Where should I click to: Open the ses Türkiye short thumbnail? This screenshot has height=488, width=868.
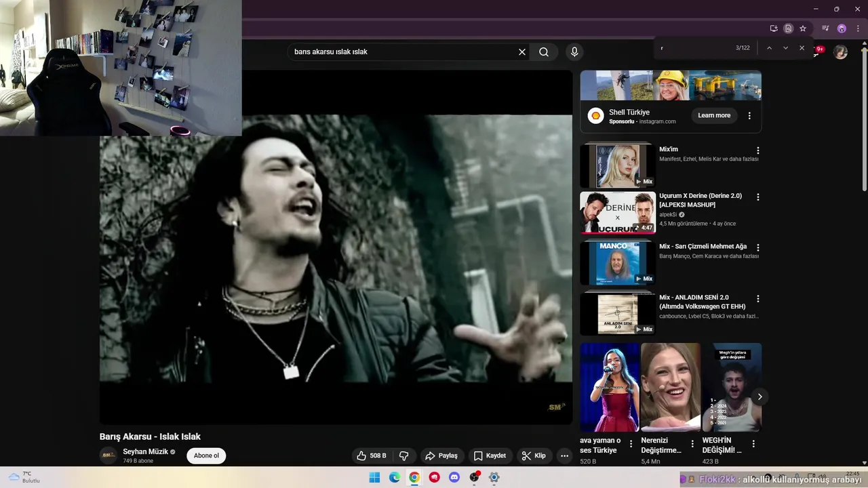pyautogui.click(x=610, y=387)
